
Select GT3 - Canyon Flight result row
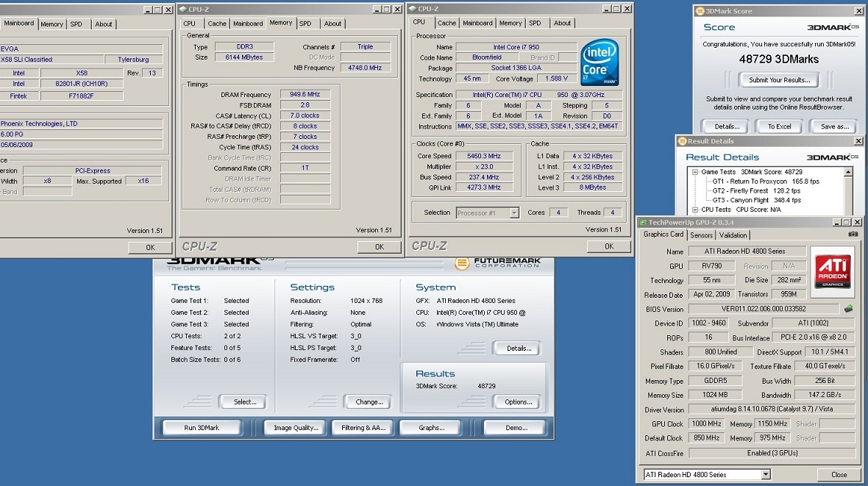pyautogui.click(x=756, y=201)
